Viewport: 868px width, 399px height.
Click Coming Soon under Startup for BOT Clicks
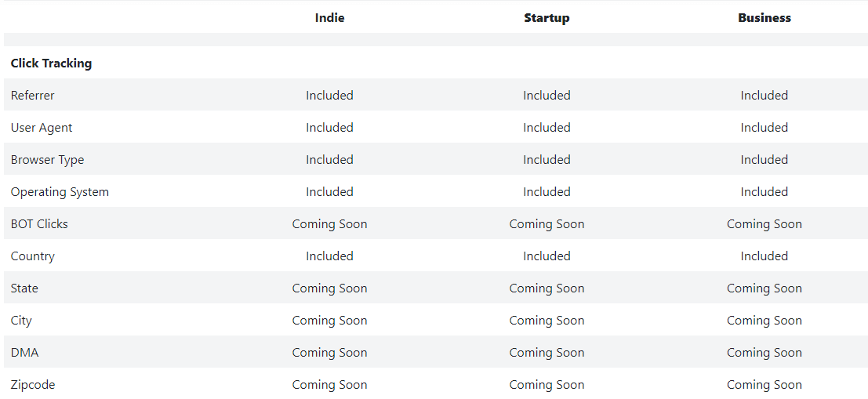547,223
